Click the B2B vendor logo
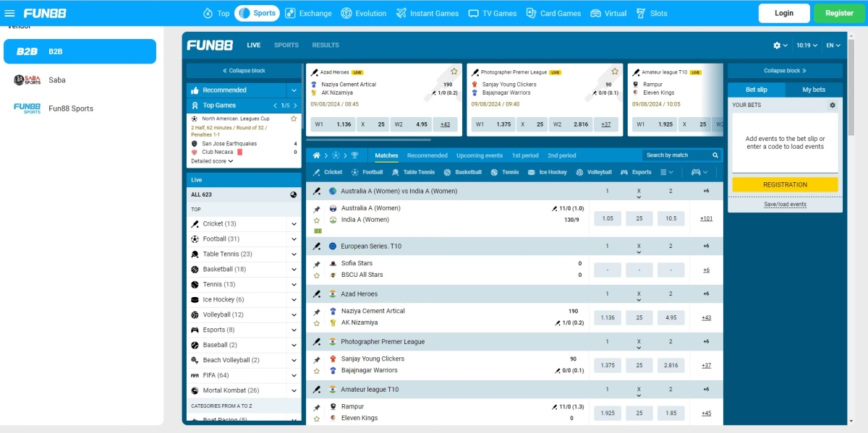 pyautogui.click(x=27, y=51)
